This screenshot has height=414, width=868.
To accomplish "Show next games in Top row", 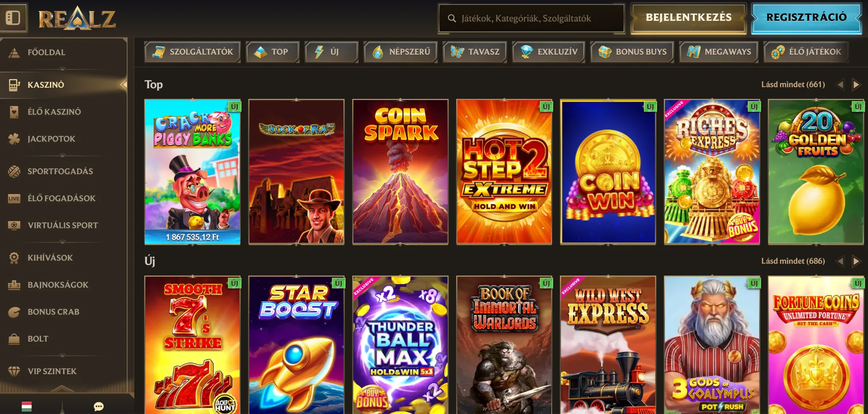I will [x=856, y=85].
